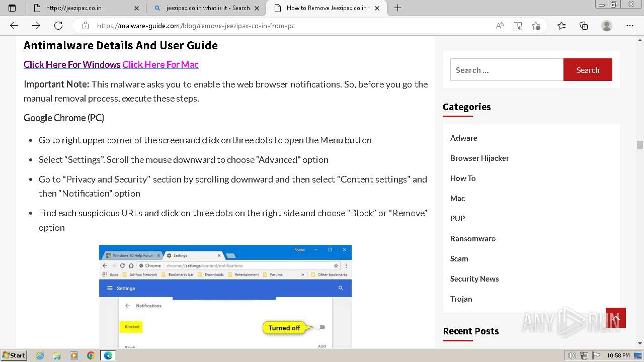Close the How to Remove Jeezipax tab
The width and height of the screenshot is (644, 362).
pos(377,8)
